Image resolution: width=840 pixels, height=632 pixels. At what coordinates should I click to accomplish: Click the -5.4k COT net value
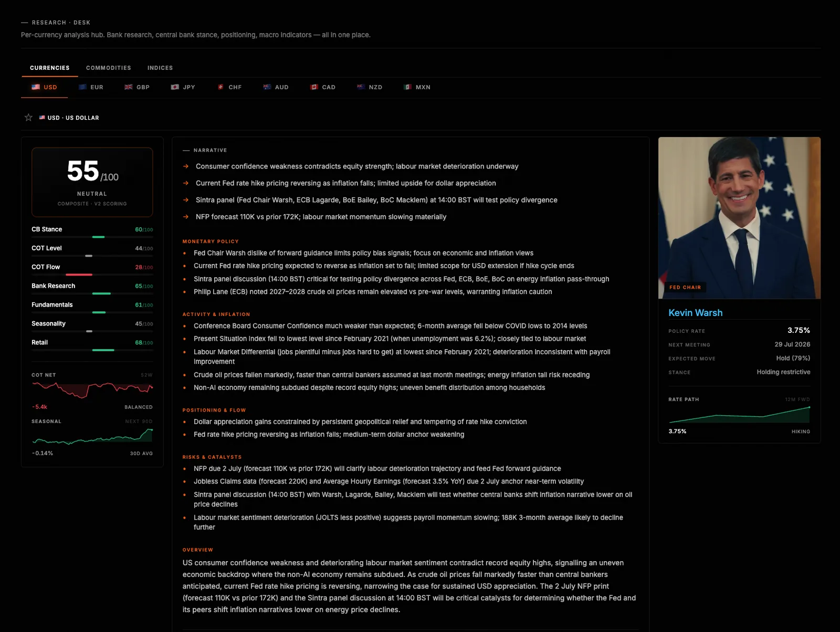pos(39,407)
